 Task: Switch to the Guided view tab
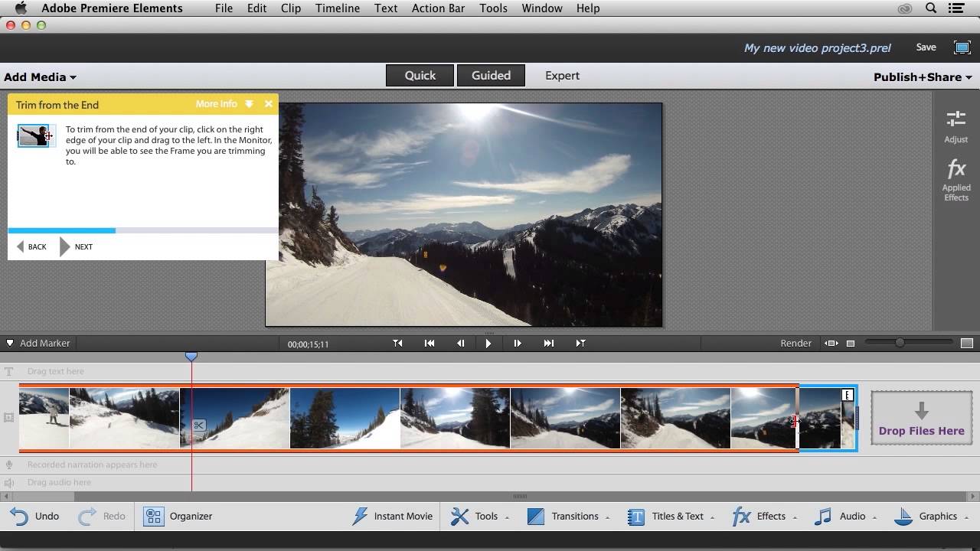click(x=491, y=75)
